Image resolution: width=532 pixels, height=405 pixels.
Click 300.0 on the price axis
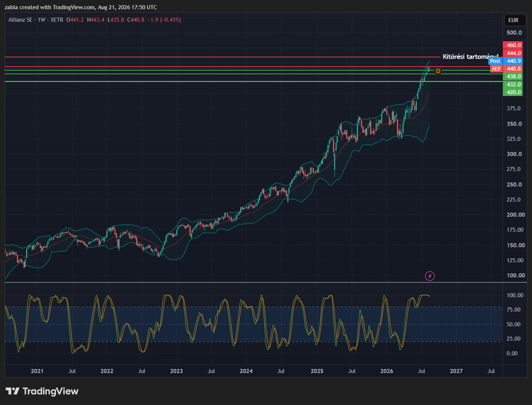coord(514,154)
